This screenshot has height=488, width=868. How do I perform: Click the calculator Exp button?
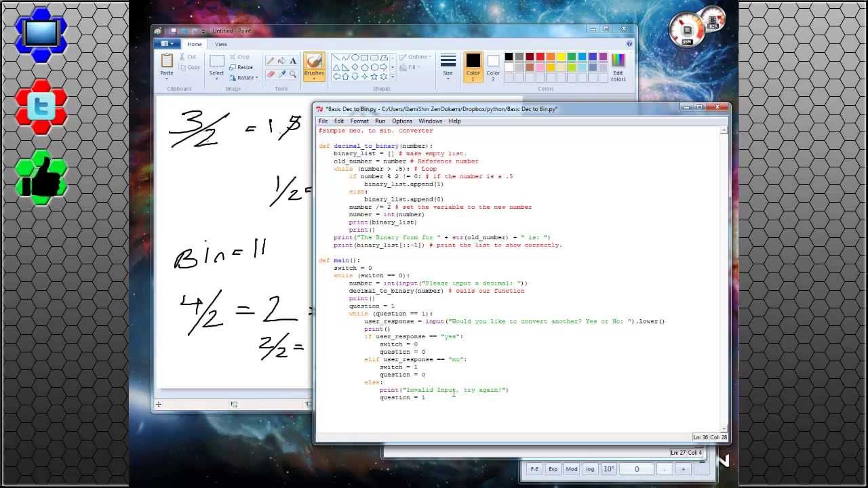(553, 469)
